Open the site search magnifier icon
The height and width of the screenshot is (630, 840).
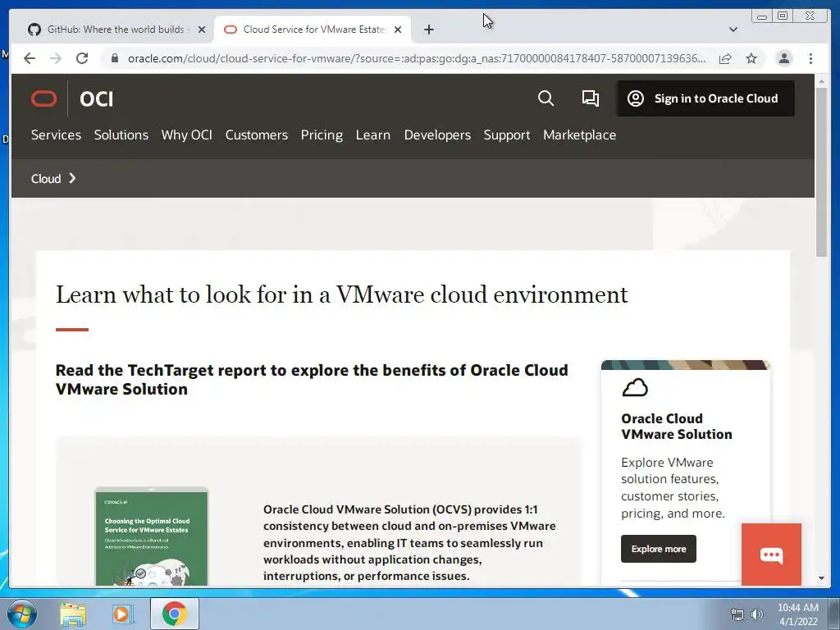(x=546, y=98)
